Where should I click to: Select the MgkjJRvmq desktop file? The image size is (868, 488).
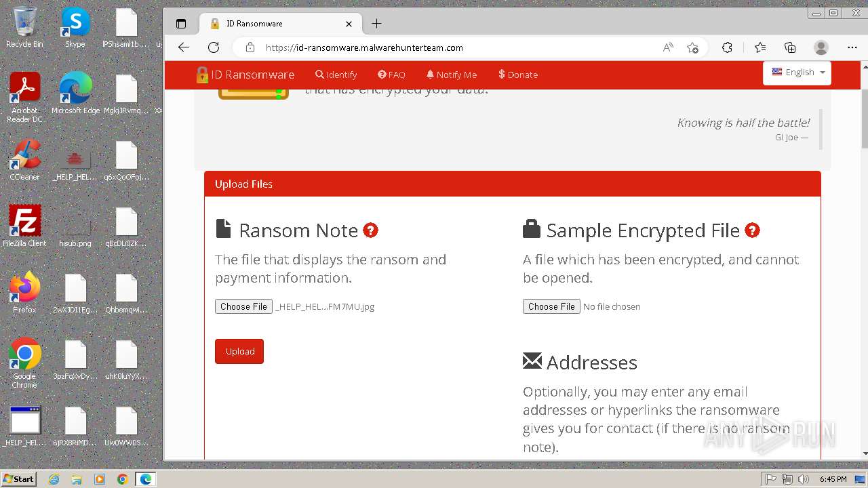coord(126,94)
